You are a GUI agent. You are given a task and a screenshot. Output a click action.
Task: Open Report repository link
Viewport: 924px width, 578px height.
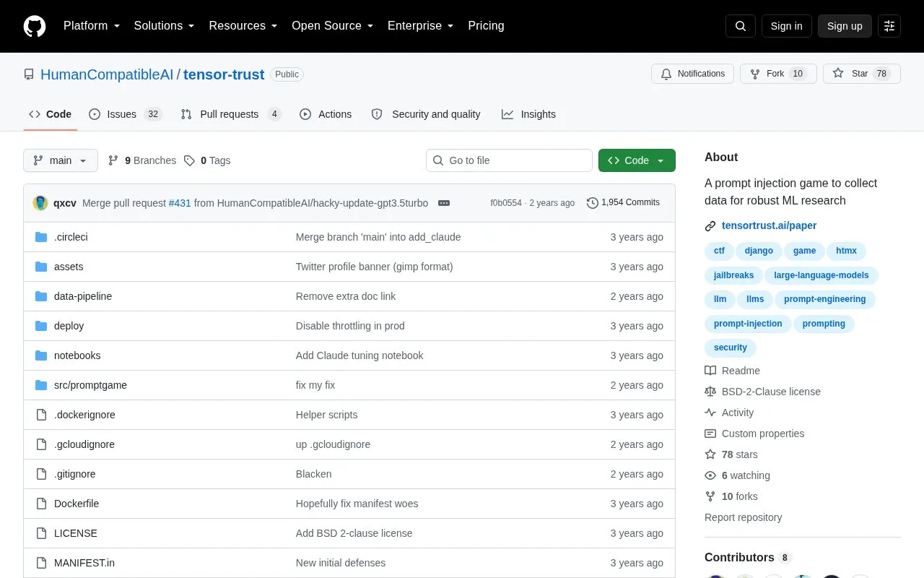click(743, 517)
